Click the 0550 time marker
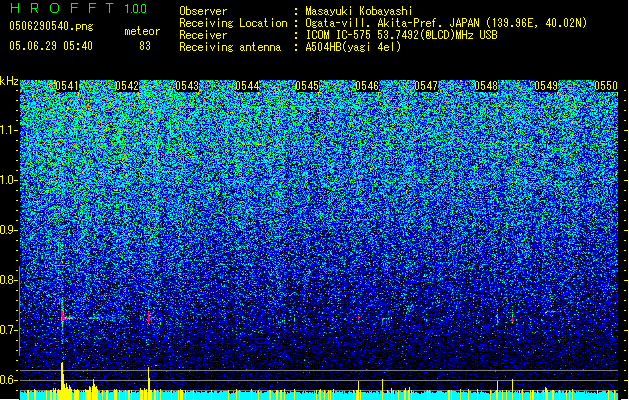 606,86
